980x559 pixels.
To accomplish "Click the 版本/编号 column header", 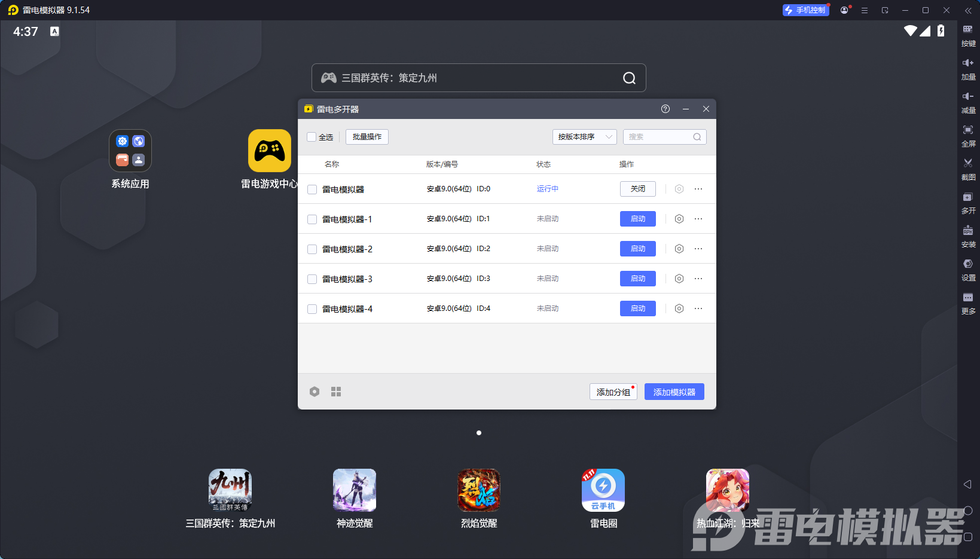I will point(442,164).
